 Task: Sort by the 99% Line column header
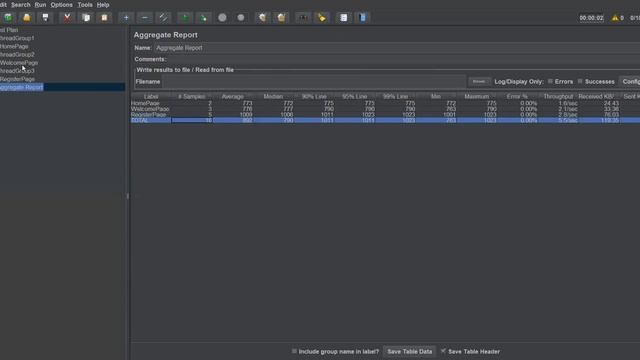396,96
